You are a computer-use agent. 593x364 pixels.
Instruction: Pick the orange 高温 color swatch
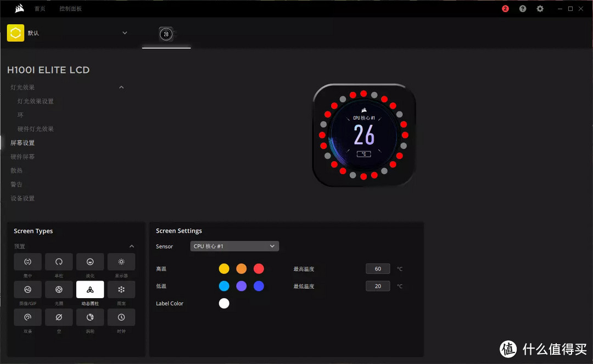click(241, 269)
